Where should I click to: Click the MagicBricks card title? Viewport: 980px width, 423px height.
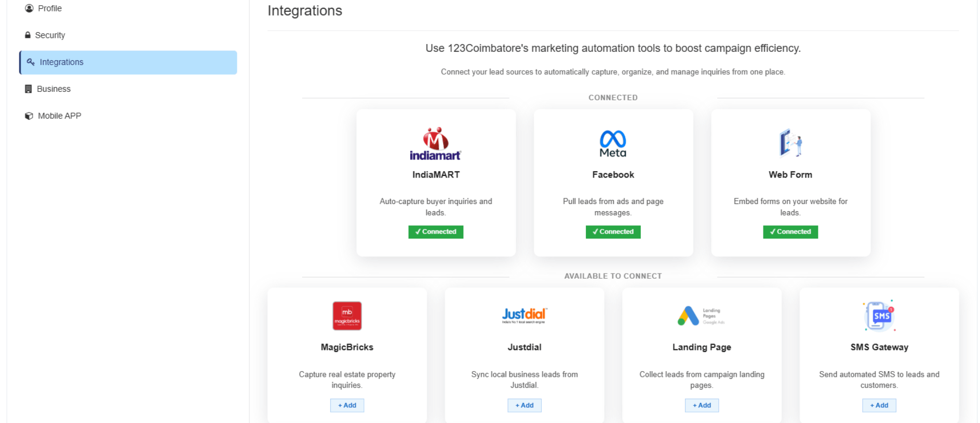pyautogui.click(x=347, y=347)
